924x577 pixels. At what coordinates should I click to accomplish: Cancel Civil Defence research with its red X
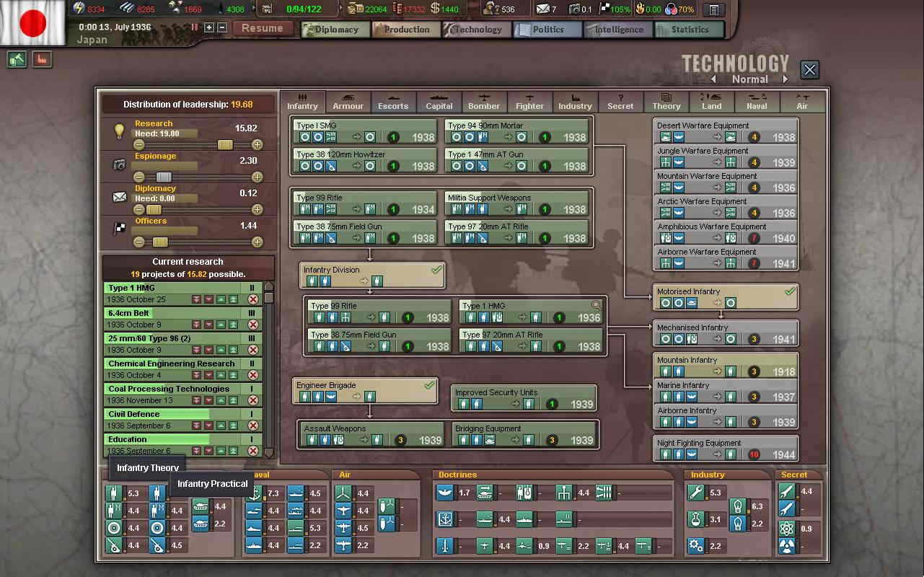(253, 426)
